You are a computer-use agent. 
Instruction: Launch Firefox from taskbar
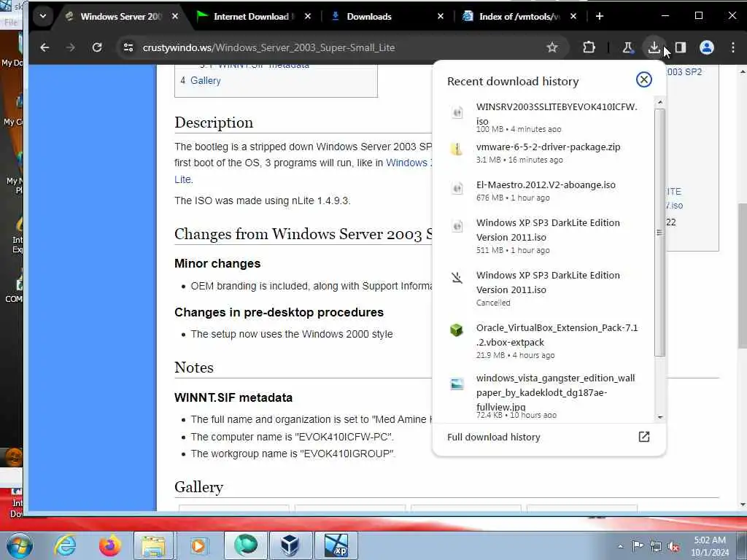(x=109, y=545)
